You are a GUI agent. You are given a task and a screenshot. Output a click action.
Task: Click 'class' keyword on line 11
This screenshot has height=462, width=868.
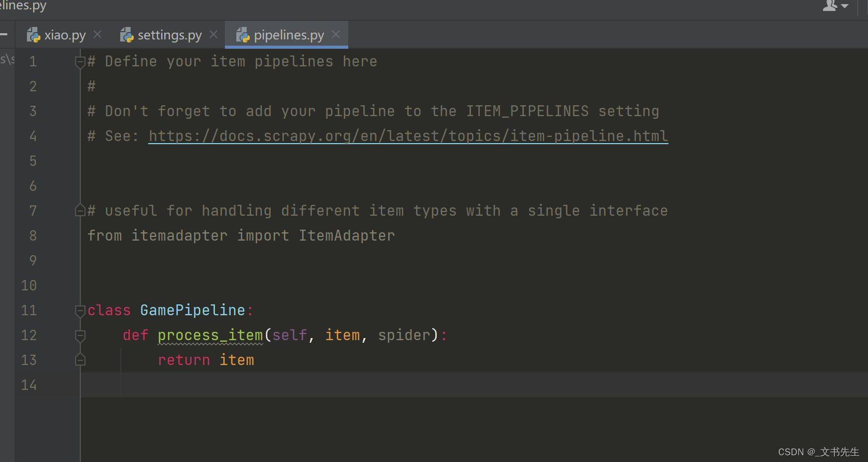click(x=109, y=310)
